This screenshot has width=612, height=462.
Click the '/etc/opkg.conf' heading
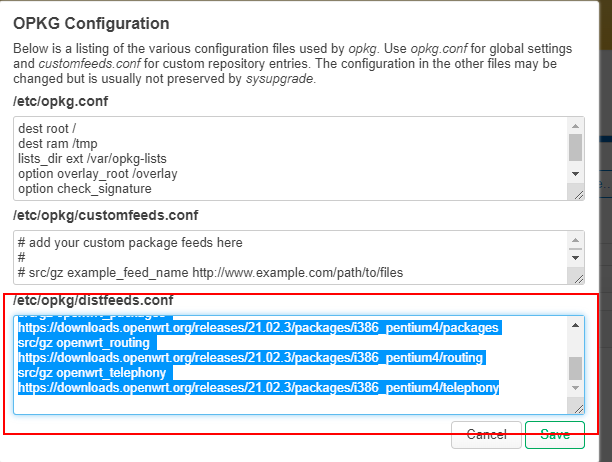pyautogui.click(x=60, y=101)
